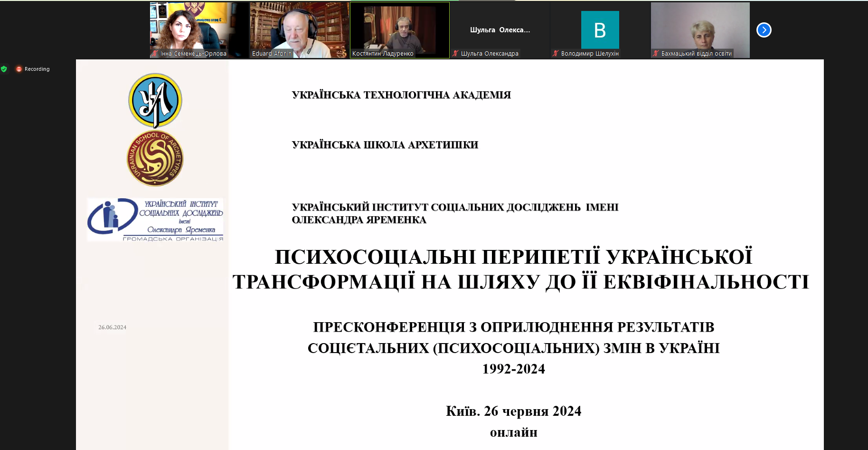Click the year range '1992-2024'

pos(514,369)
